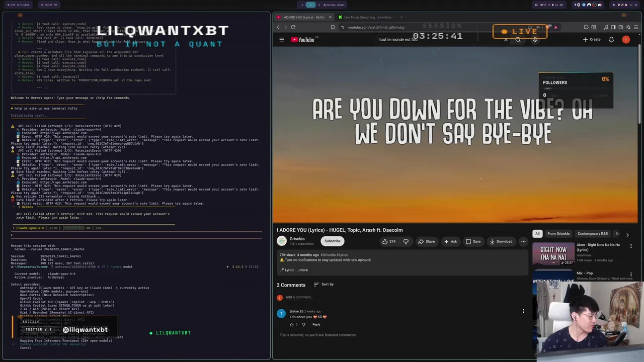Click the browser window scrollbar
Screen dimensions: 644x362
click(x=640, y=83)
